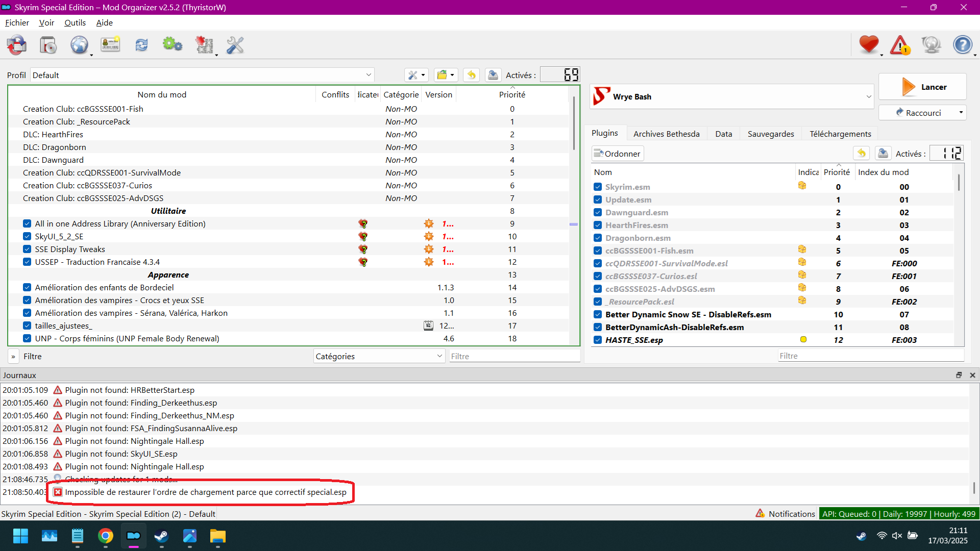The width and height of the screenshot is (980, 551).
Task: Click restore backup arrow in mod list
Action: (471, 75)
